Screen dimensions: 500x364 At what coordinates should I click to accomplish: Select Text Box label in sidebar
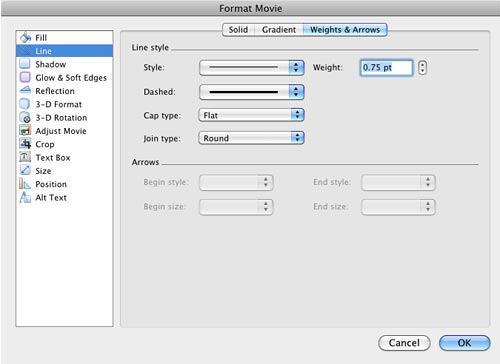53,158
